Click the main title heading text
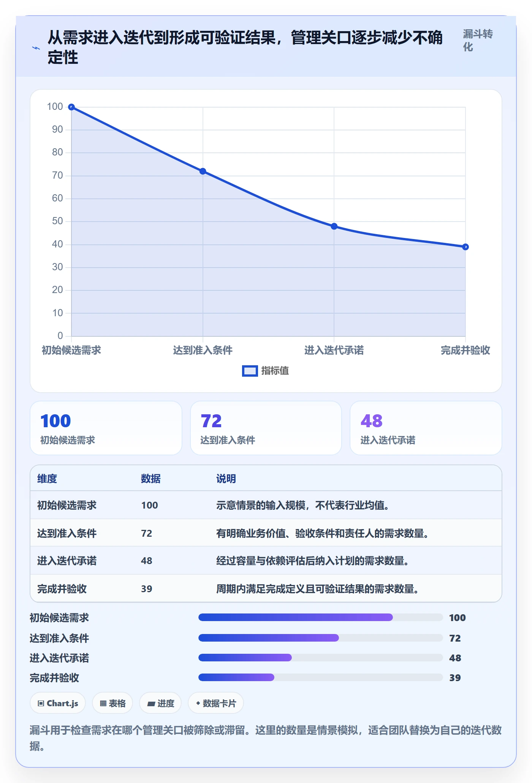This screenshot has width=532, height=783. pyautogui.click(x=245, y=48)
